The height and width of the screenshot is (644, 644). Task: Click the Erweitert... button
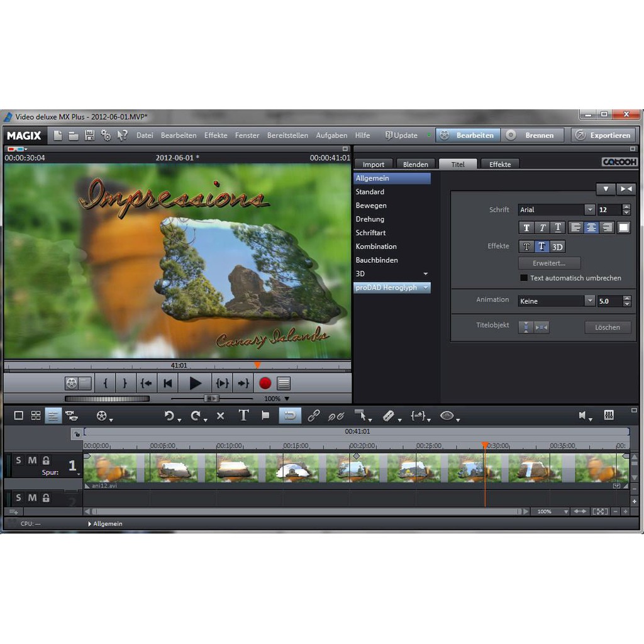549,263
